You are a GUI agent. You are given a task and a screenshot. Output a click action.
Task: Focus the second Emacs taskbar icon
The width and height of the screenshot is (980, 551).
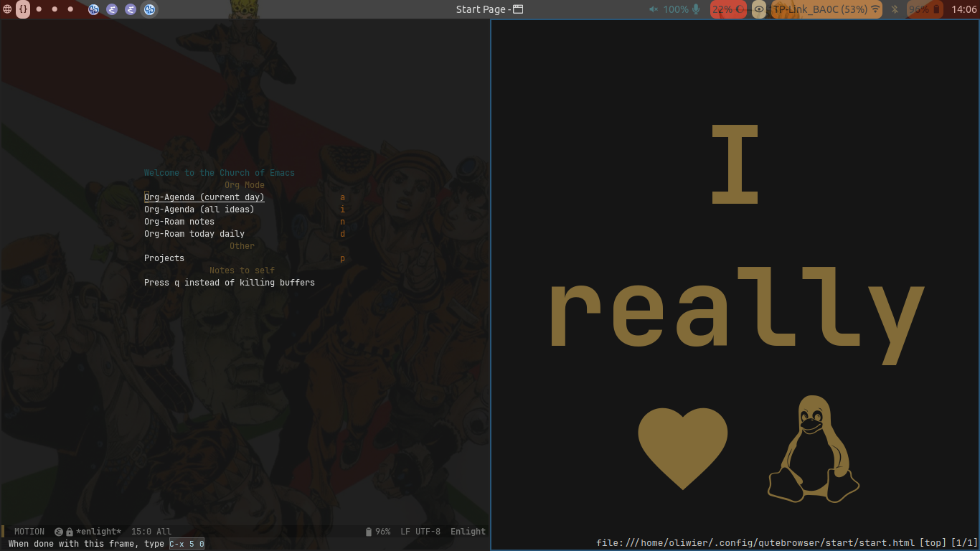pos(131,9)
